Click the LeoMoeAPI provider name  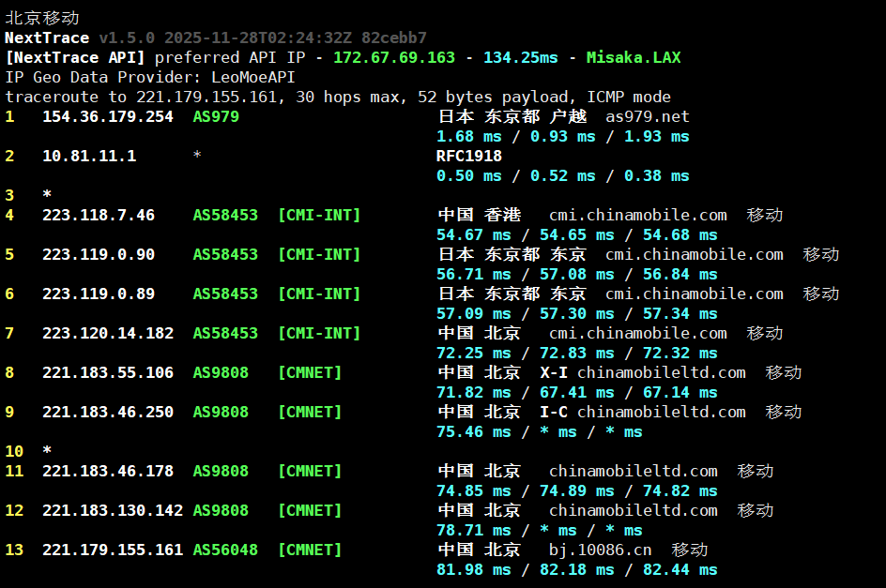[253, 77]
